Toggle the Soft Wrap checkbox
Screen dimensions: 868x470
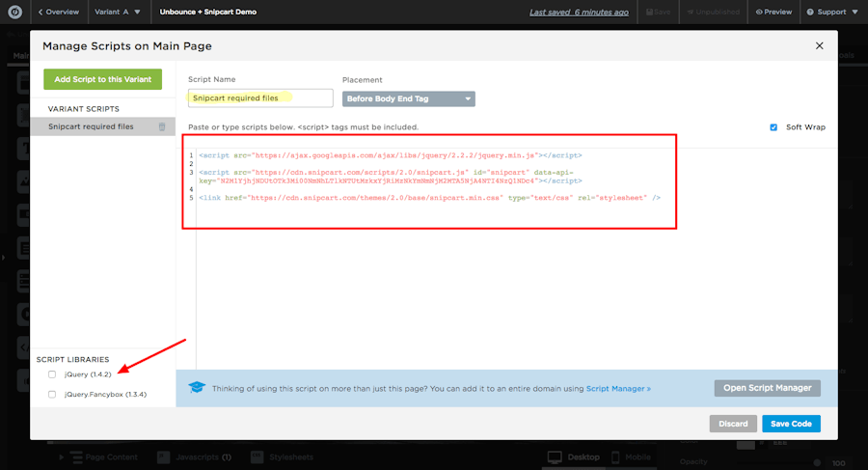tap(773, 127)
